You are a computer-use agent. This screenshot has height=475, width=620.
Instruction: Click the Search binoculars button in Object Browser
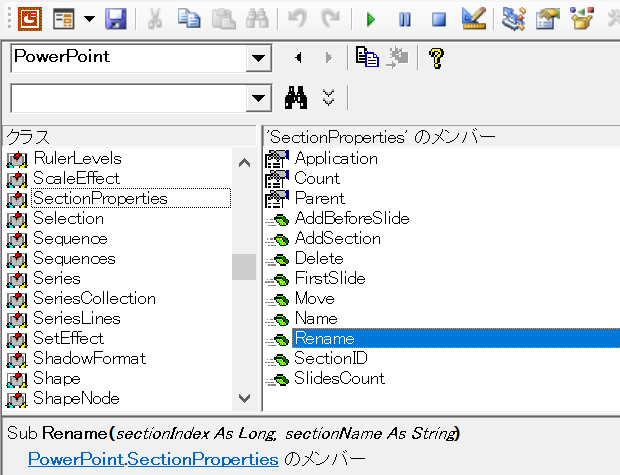tap(296, 97)
